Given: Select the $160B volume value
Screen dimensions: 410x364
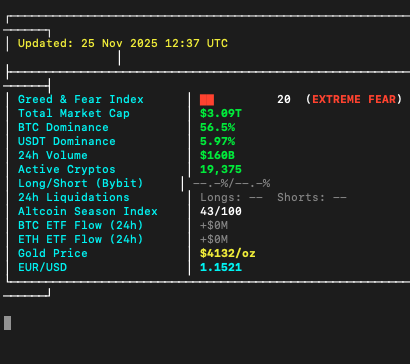Looking at the screenshot, I should (x=217, y=155).
